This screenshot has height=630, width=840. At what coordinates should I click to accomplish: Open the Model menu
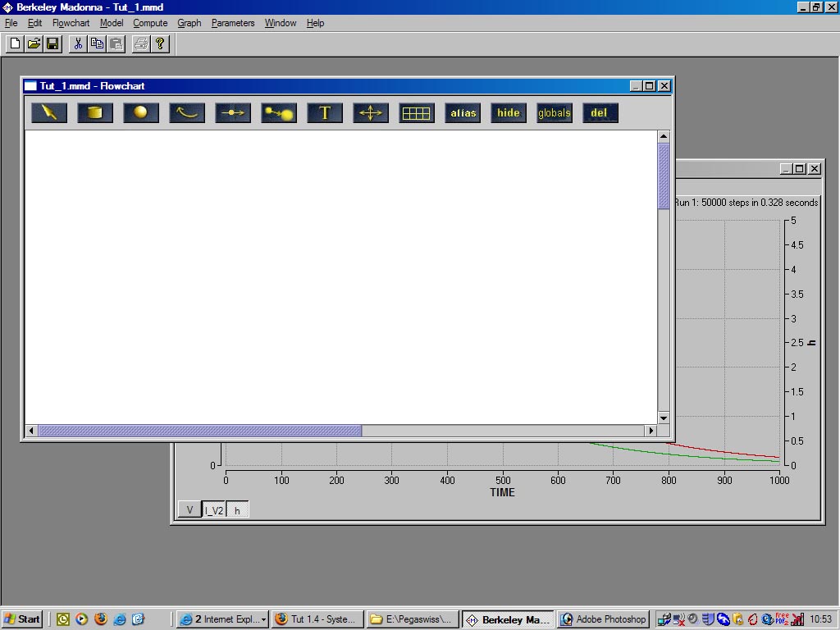(x=112, y=23)
